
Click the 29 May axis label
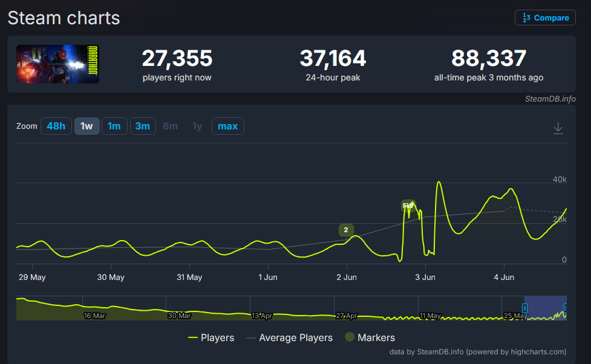point(32,278)
